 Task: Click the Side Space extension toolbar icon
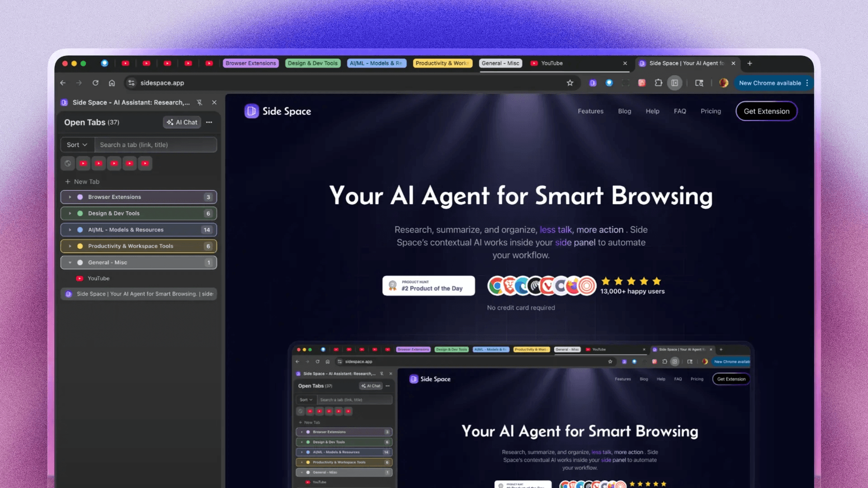pyautogui.click(x=593, y=83)
